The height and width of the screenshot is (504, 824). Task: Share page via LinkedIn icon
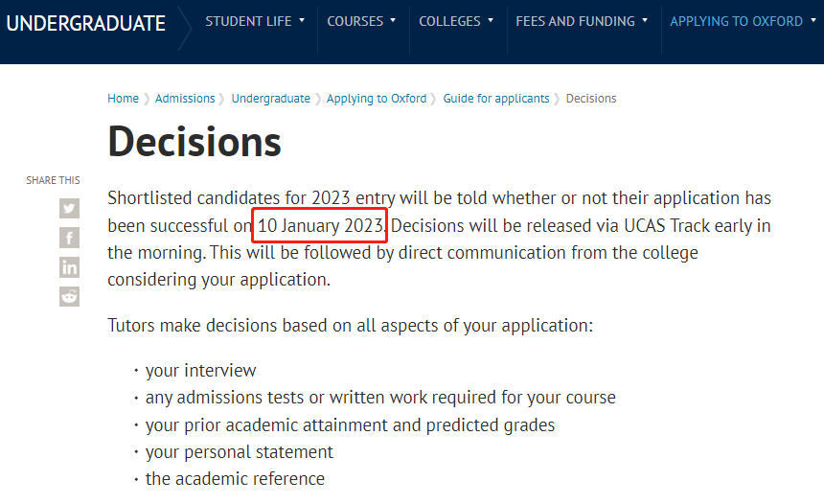point(69,267)
